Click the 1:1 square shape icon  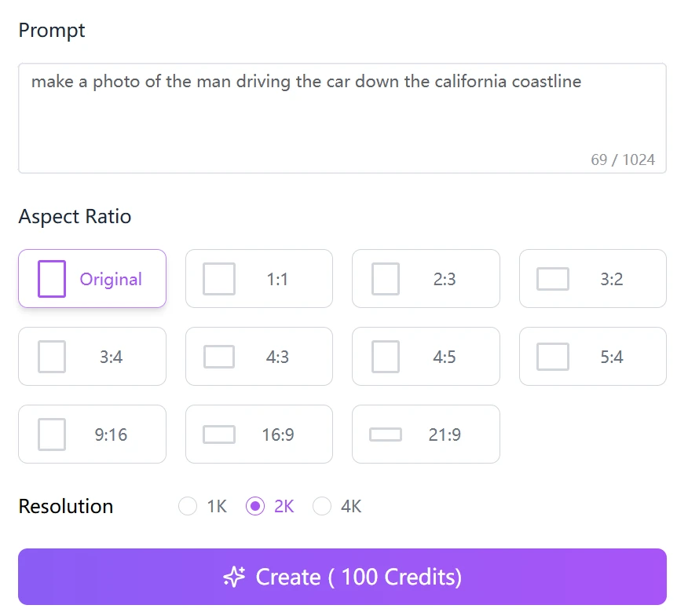219,279
